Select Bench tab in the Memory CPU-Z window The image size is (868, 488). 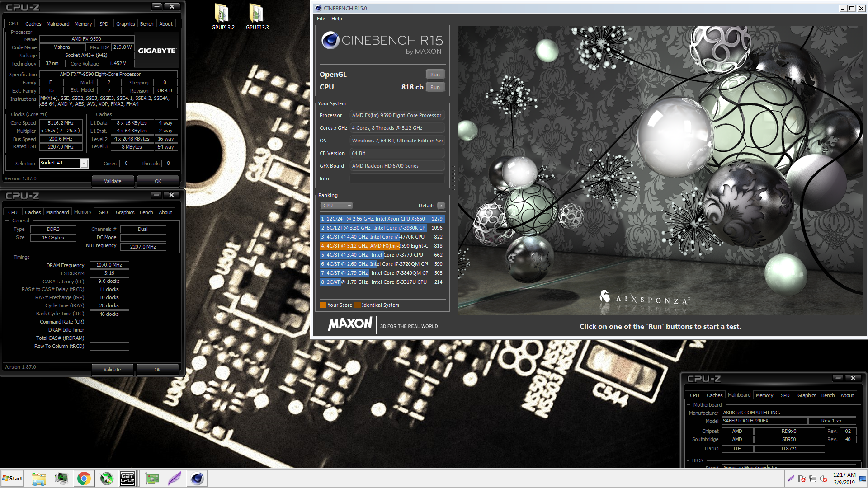tap(146, 212)
